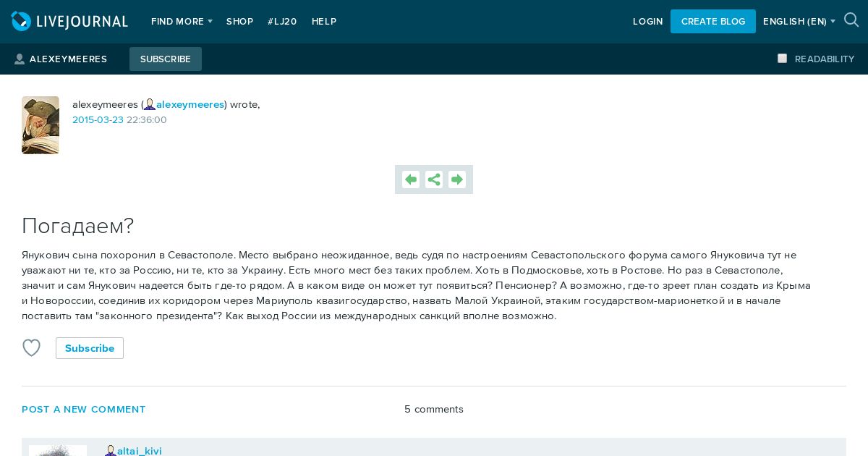868x456 pixels.
Task: Open the #LJ20 menu item
Action: (282, 22)
